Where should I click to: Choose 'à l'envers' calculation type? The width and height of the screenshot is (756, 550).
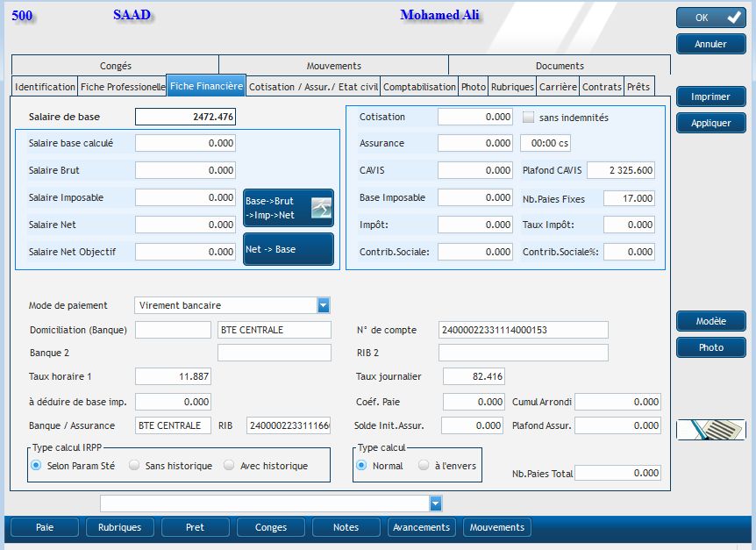pos(424,466)
